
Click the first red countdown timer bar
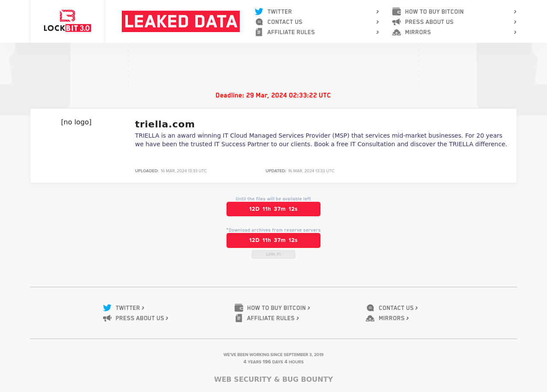click(x=273, y=209)
